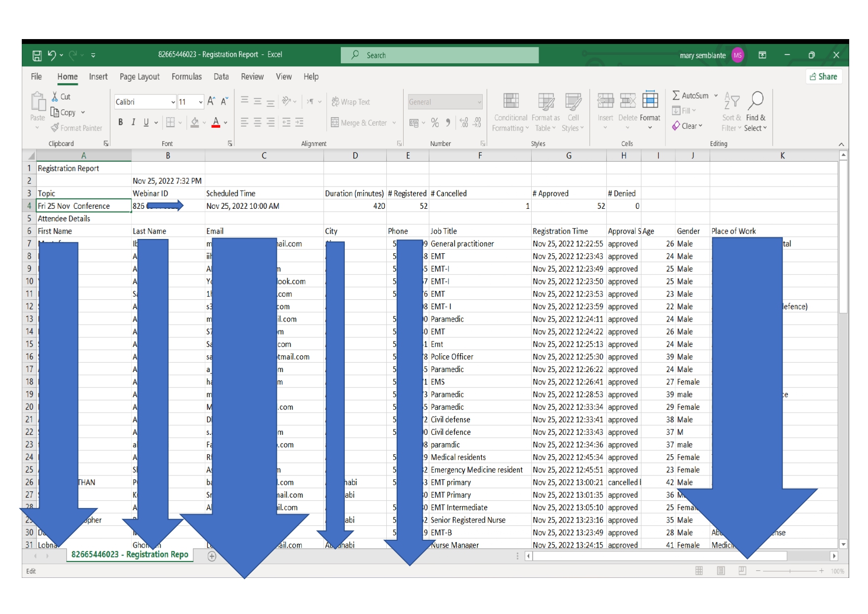The height and width of the screenshot is (614, 868).
Task: Open the Fill Color bucket
Action: [x=195, y=122]
